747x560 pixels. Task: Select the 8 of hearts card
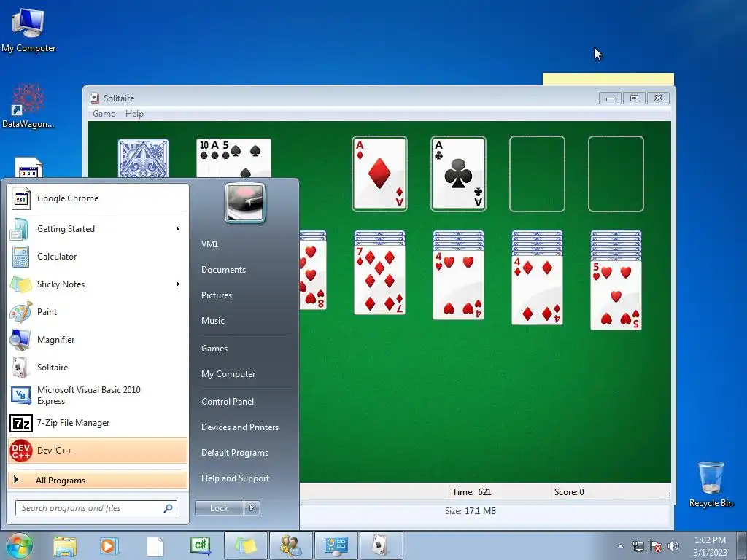(314, 276)
